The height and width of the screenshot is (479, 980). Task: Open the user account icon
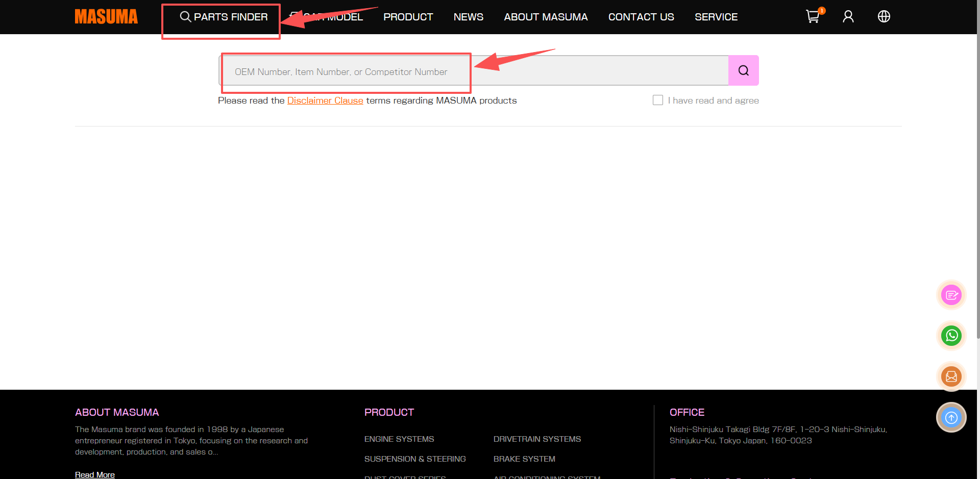point(848,17)
